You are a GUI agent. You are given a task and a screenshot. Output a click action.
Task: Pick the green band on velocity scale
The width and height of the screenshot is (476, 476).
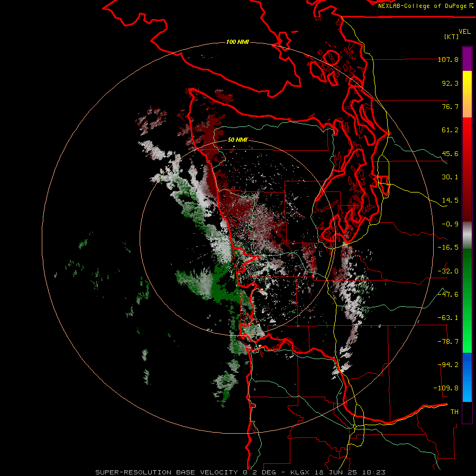(x=467, y=300)
